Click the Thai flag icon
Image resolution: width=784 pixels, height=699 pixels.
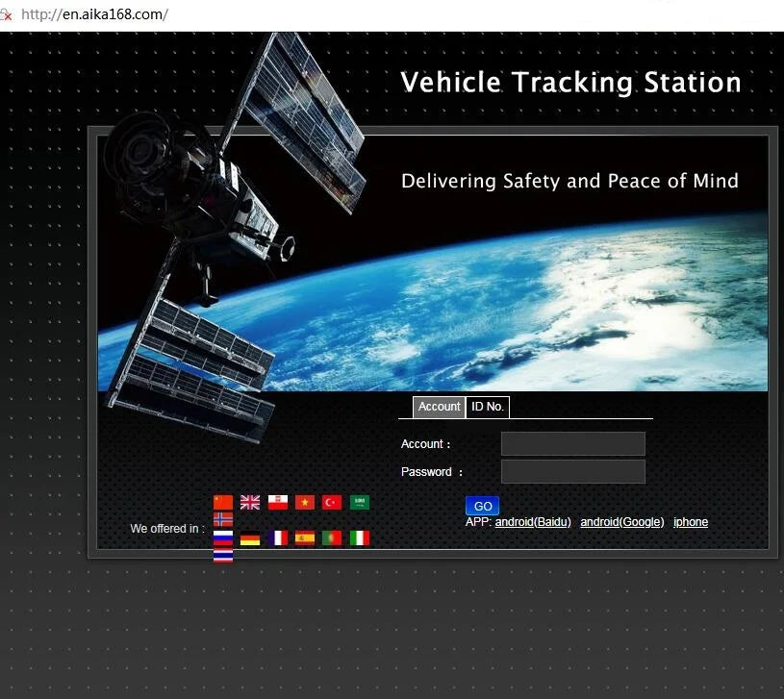pyautogui.click(x=223, y=556)
